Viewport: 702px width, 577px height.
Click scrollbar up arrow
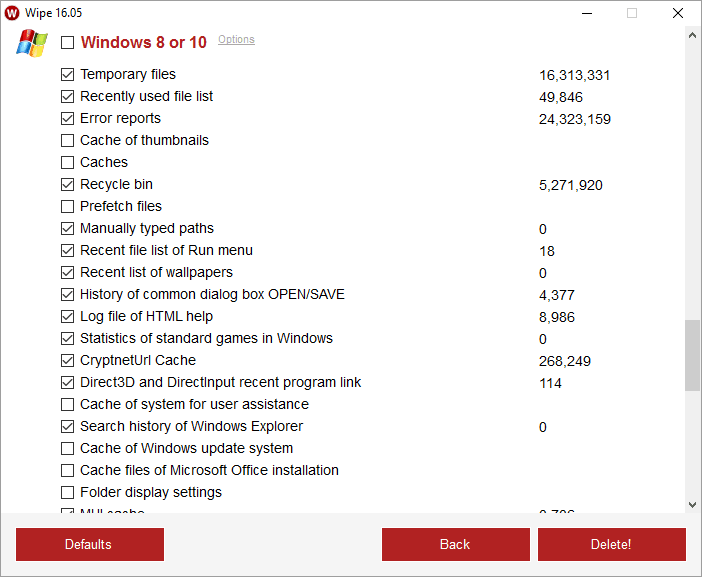click(x=692, y=35)
